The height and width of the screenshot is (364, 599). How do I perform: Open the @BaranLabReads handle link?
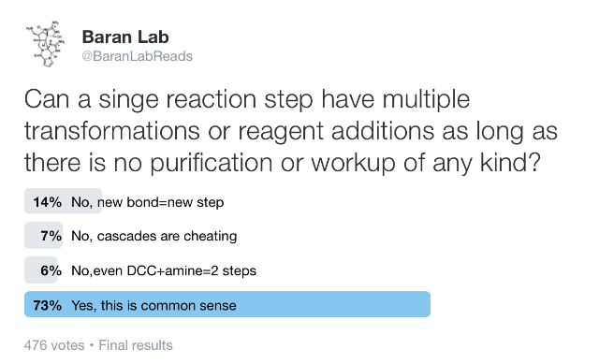[137, 56]
